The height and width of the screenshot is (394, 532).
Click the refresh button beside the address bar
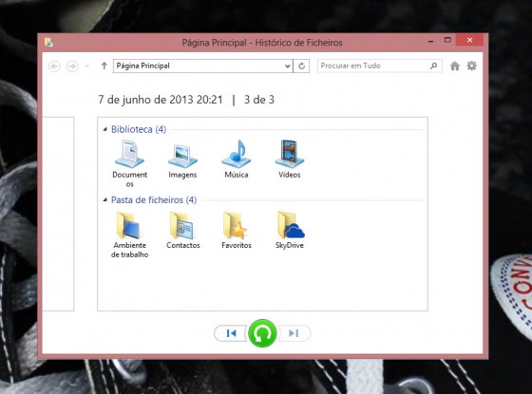(301, 66)
